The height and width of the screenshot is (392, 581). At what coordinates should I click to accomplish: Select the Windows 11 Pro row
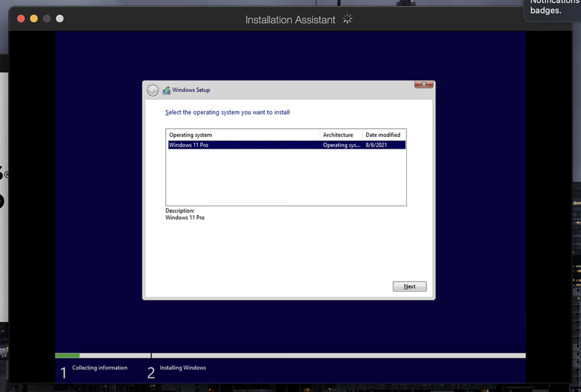pyautogui.click(x=287, y=145)
